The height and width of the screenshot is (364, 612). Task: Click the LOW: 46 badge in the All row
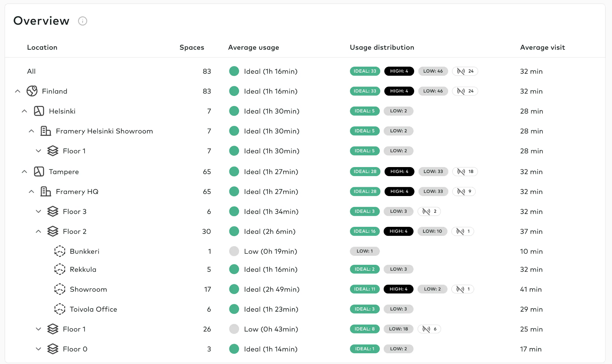click(x=433, y=71)
